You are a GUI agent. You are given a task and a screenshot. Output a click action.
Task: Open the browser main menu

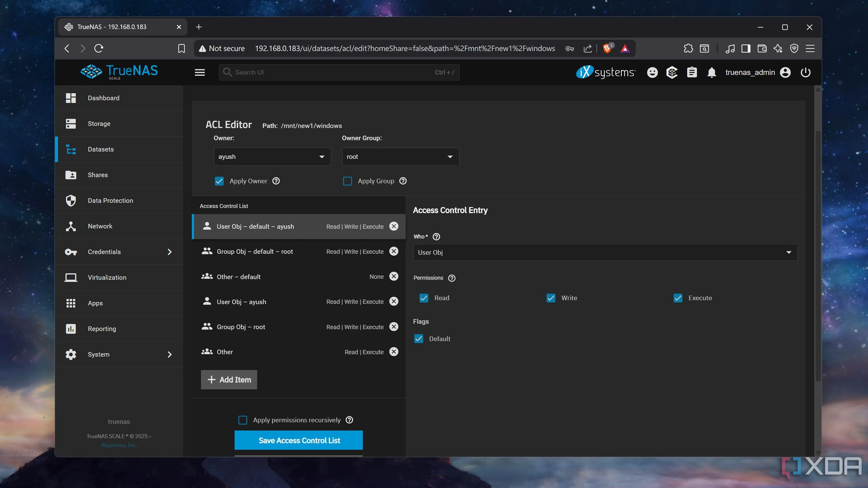coord(810,49)
